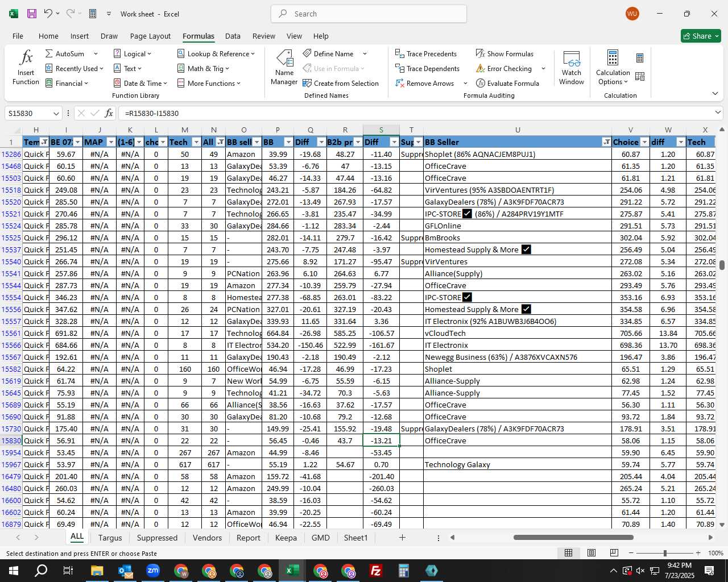Collapse the ribbon with the chevron
Screen dimensions: 728x582
[x=715, y=93]
